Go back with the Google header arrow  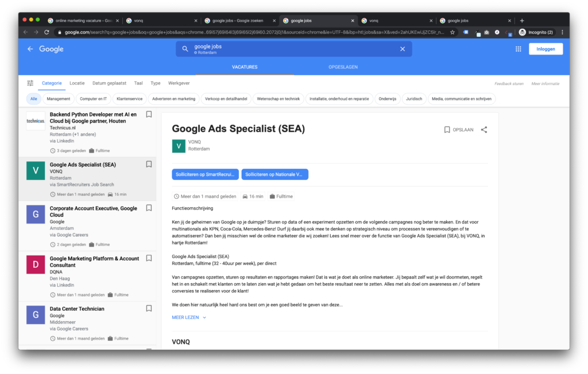(x=30, y=49)
